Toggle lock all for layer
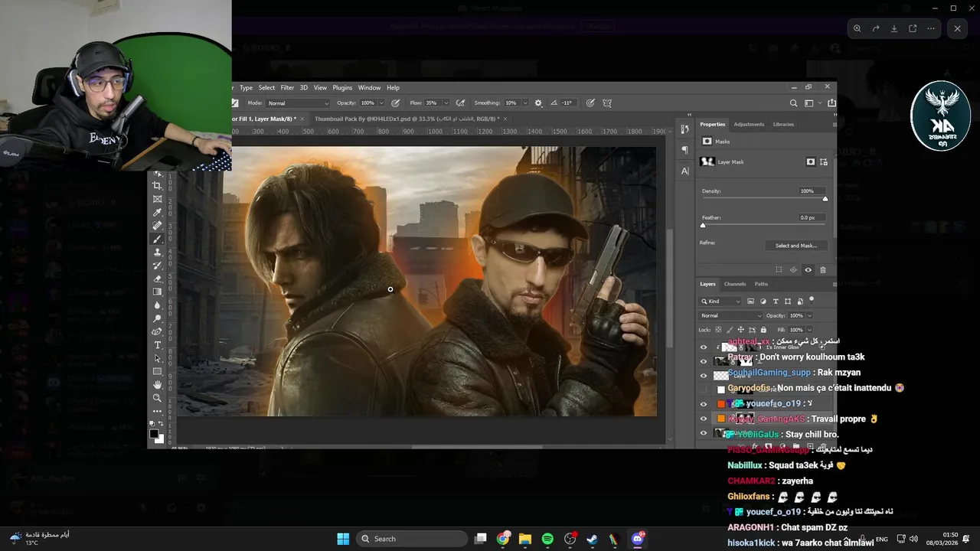 763,330
